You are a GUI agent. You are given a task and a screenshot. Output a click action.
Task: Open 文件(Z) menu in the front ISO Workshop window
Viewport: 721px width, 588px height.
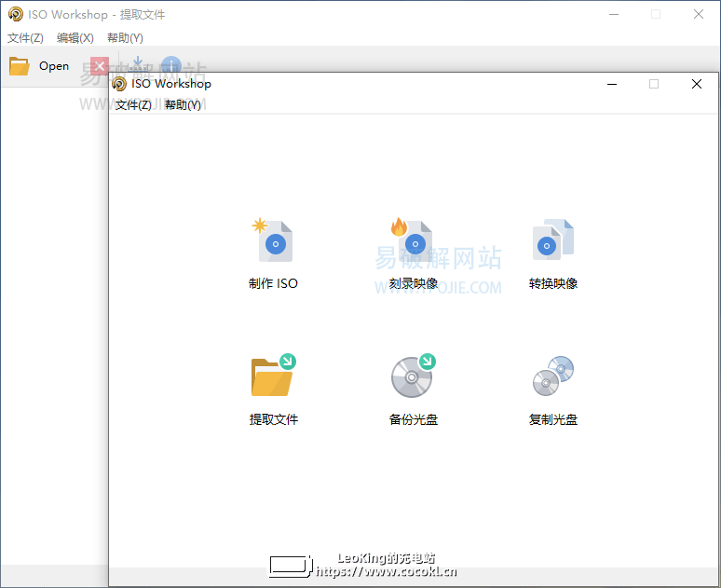(x=133, y=105)
